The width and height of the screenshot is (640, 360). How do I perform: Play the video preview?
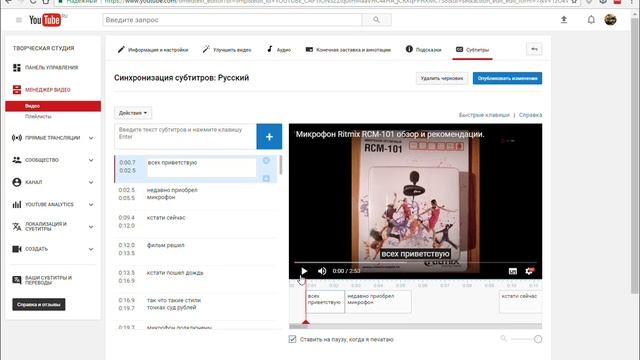pyautogui.click(x=304, y=271)
